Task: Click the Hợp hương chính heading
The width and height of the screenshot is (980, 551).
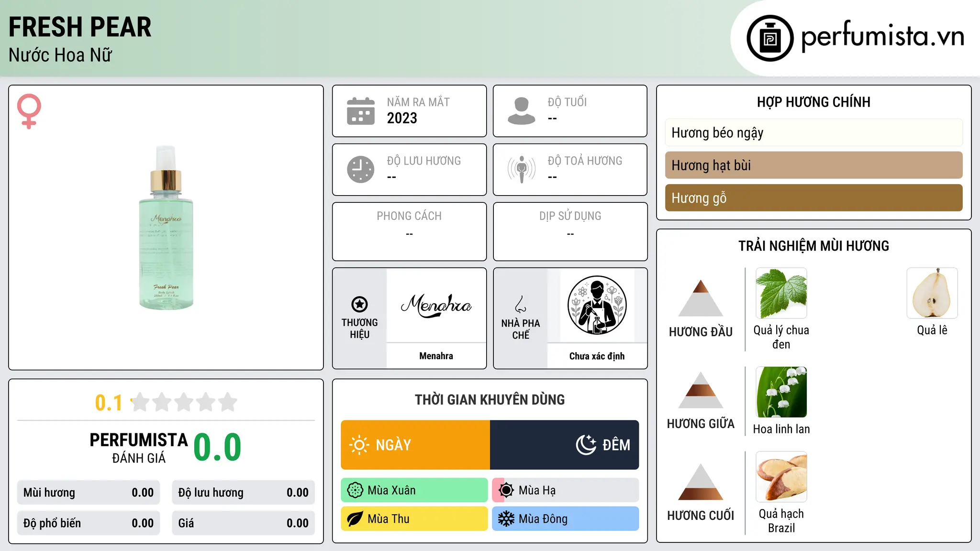Action: (x=813, y=102)
